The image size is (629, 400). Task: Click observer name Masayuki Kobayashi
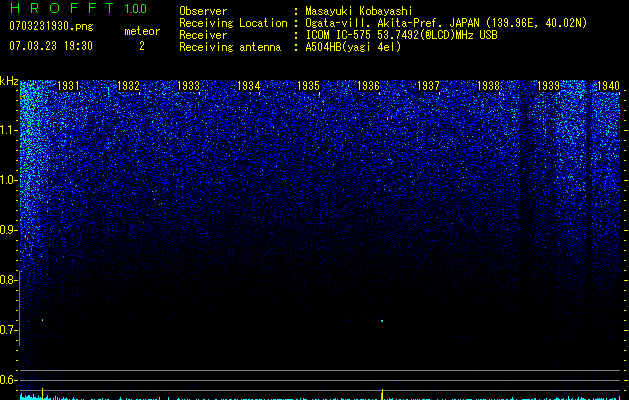(x=359, y=11)
